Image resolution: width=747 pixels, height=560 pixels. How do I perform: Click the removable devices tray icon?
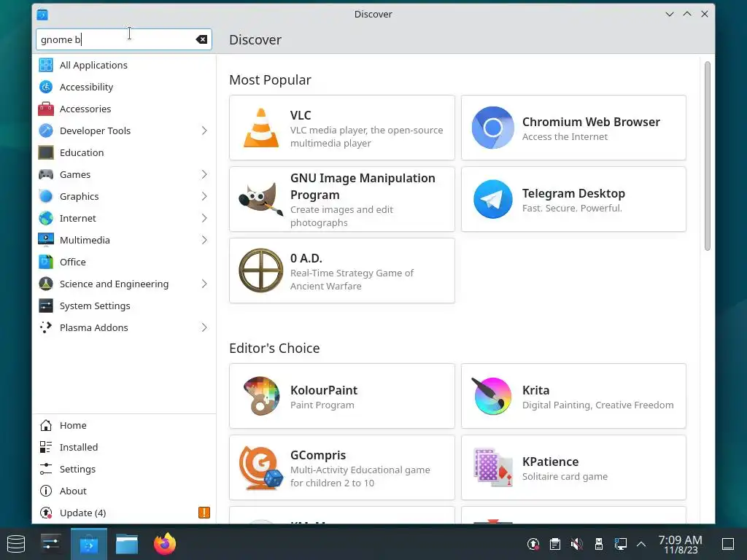click(x=599, y=544)
